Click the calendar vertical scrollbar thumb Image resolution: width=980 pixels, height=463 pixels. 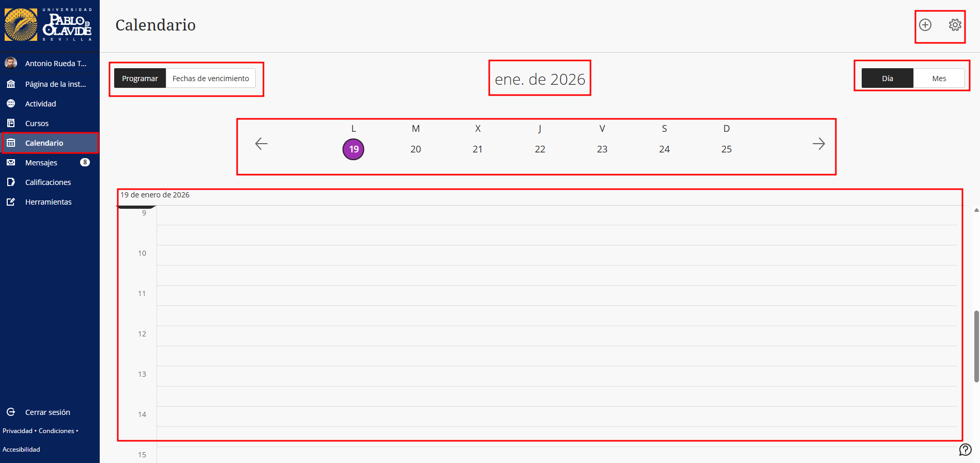coord(976,346)
